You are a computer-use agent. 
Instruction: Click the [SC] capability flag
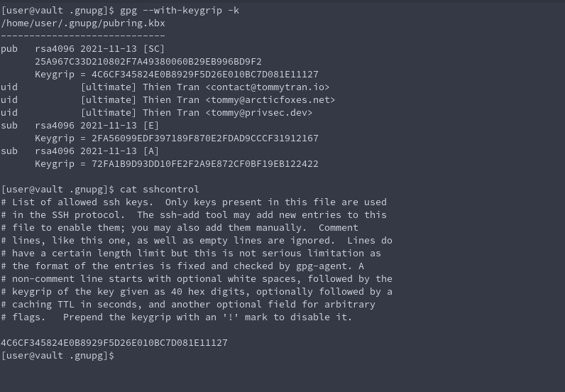tap(153, 49)
